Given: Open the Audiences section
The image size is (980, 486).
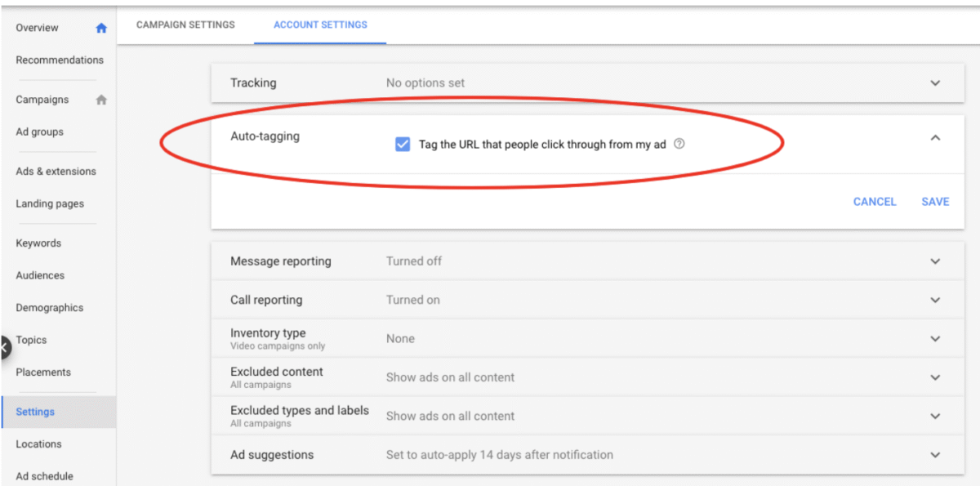Looking at the screenshot, I should tap(40, 275).
